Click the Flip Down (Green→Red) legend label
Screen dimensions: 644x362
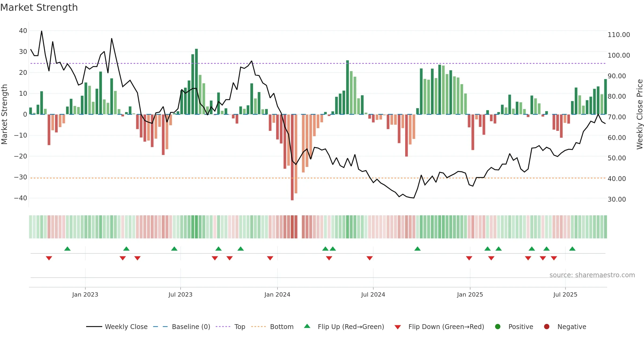[446, 327]
